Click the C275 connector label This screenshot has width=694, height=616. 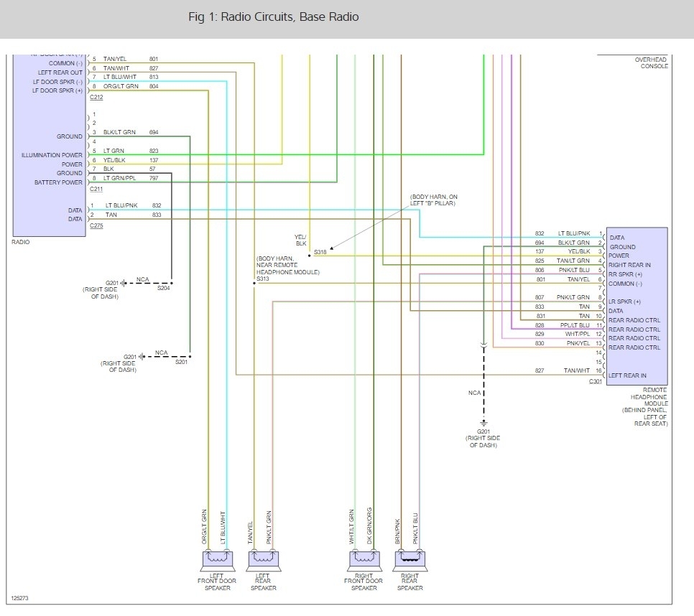pyautogui.click(x=96, y=225)
